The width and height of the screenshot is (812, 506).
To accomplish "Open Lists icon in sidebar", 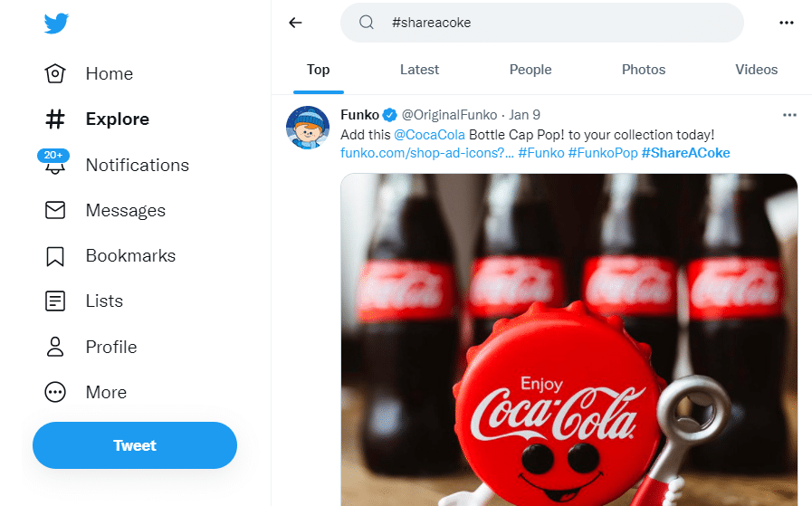I will (55, 301).
